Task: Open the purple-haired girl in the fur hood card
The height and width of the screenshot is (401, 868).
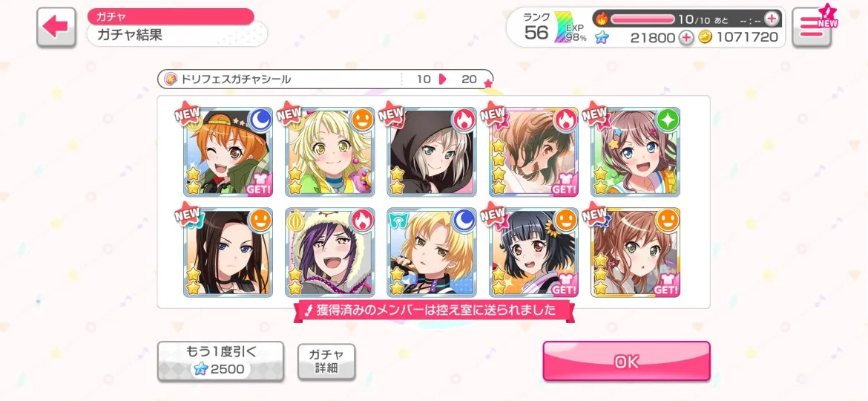Action: [330, 252]
